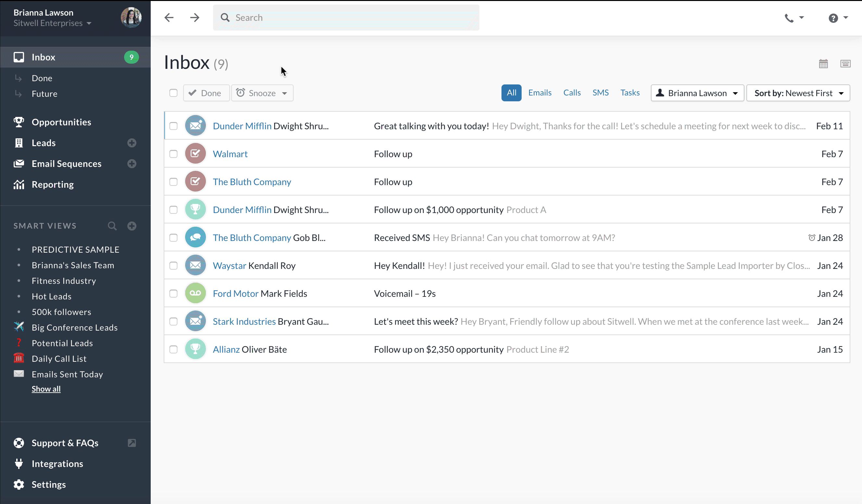Open Opportunities in the sidebar
Image resolution: width=862 pixels, height=504 pixels.
(x=61, y=122)
